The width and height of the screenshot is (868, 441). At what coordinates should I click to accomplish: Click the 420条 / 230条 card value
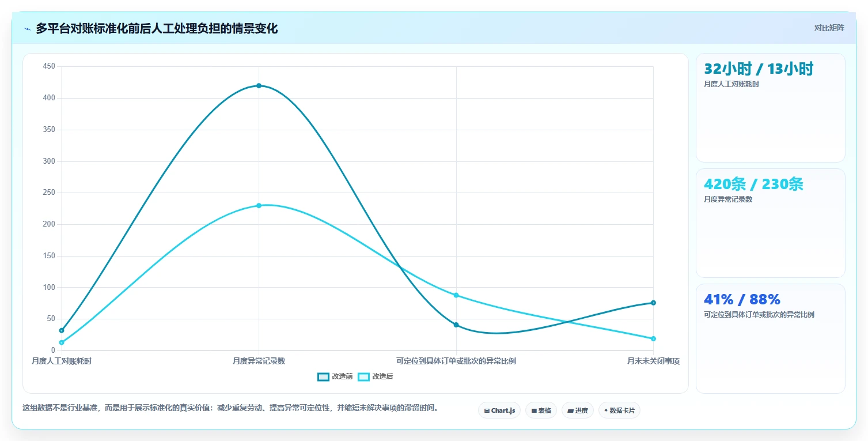[x=753, y=184]
